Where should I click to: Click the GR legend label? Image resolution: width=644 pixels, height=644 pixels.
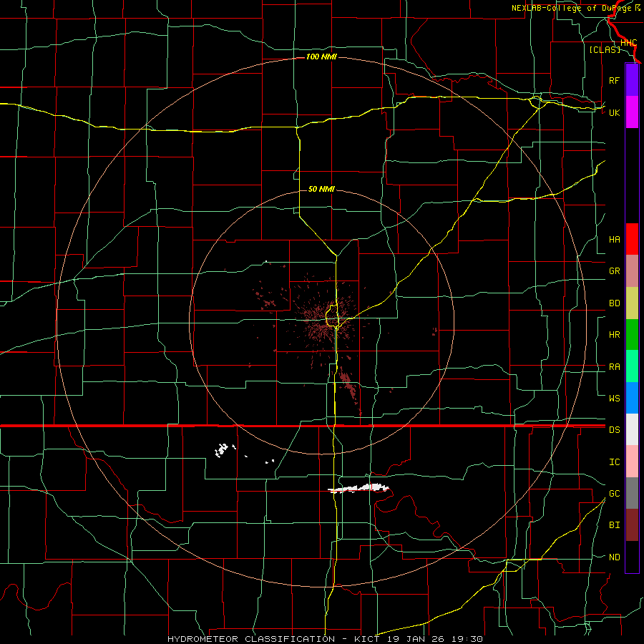click(614, 271)
